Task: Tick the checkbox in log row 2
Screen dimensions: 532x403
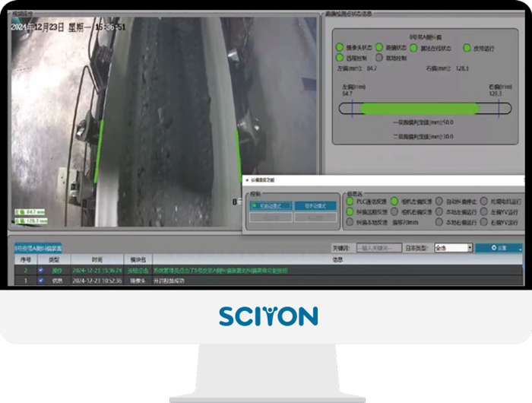Action: point(41,270)
